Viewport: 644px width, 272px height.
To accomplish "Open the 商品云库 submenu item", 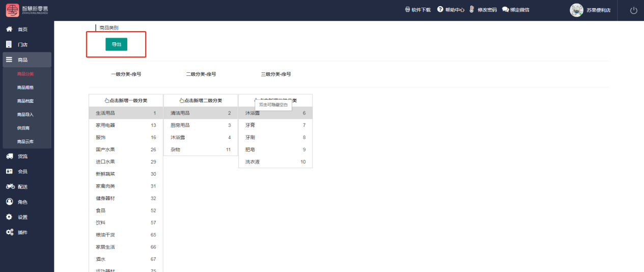I will [25, 142].
